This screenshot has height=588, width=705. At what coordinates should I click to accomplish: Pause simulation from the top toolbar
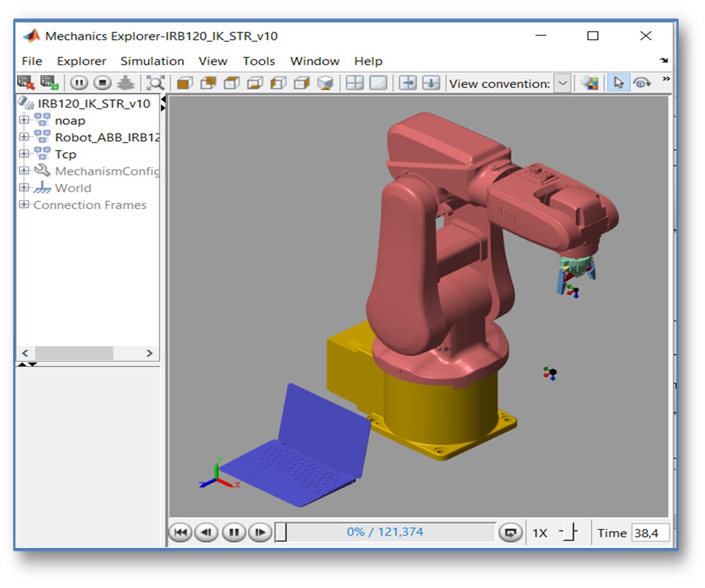[x=79, y=83]
